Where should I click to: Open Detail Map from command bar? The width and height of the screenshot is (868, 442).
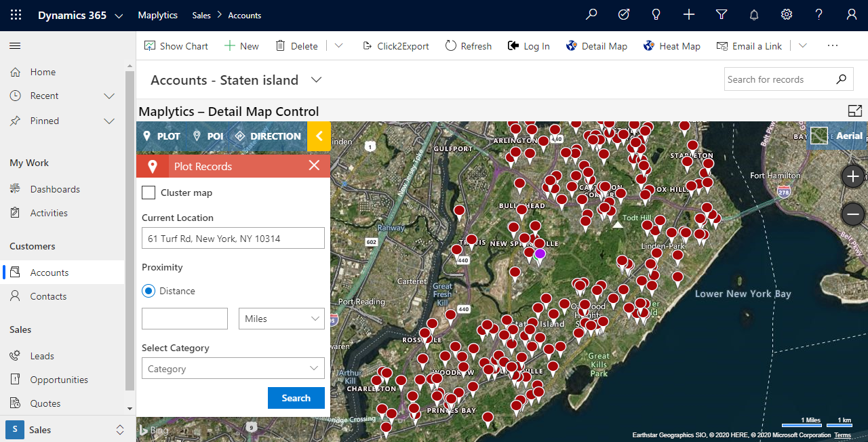[596, 46]
